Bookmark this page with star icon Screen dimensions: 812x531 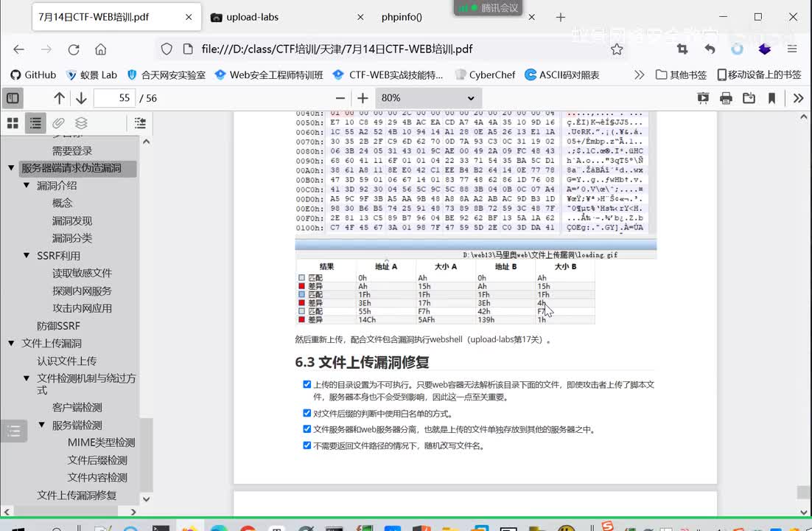pyautogui.click(x=617, y=49)
